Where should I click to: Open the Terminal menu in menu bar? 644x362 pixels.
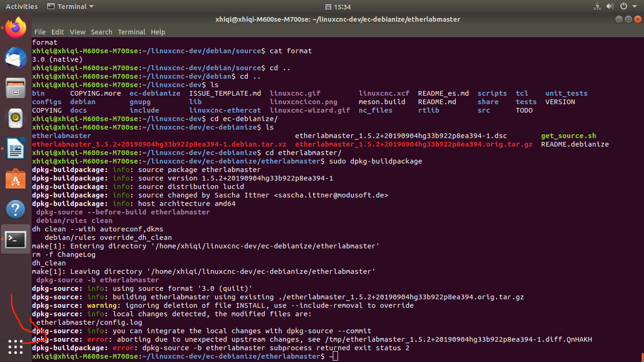coord(132,32)
